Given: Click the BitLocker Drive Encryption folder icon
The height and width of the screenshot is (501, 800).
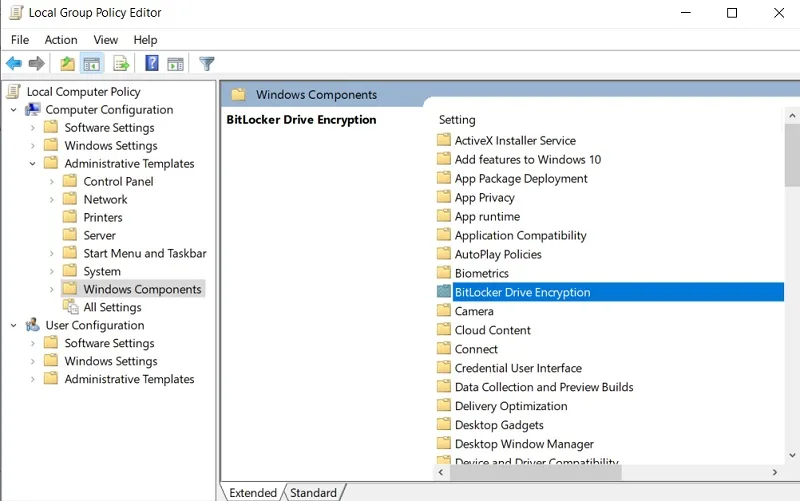Looking at the screenshot, I should click(444, 292).
